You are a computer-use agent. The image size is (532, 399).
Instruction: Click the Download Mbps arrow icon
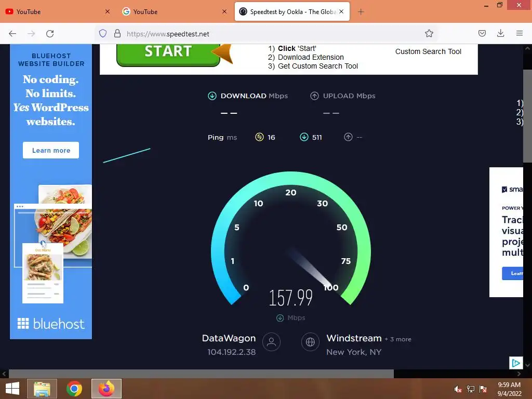click(212, 96)
